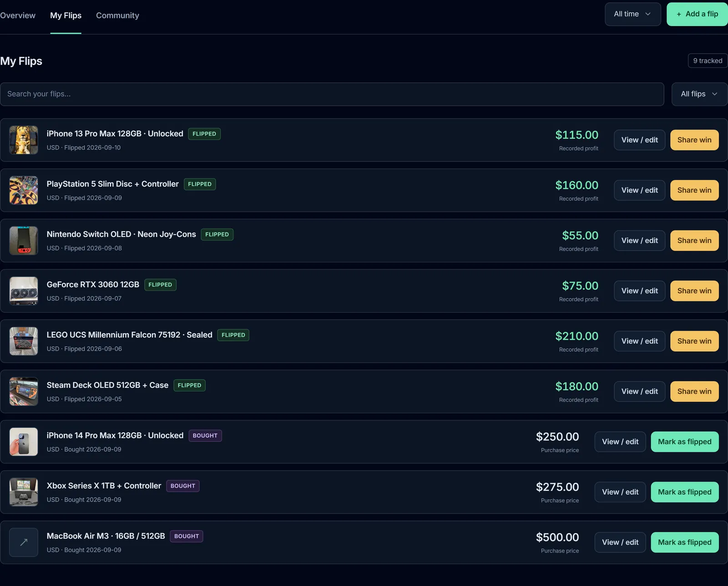Viewport: 728px width, 586px height.
Task: Mark MacBook Air M3 as flipped
Action: [685, 542]
